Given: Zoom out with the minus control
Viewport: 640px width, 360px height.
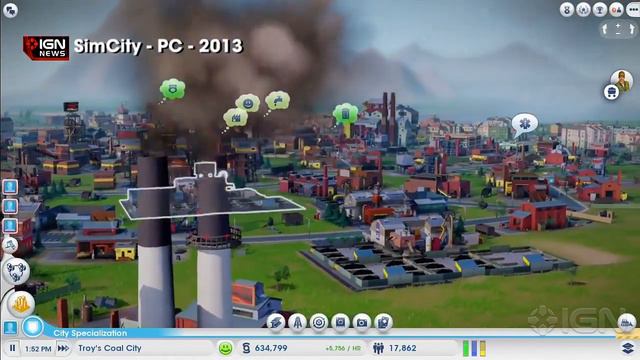Looking at the screenshot, I should (x=618, y=33).
